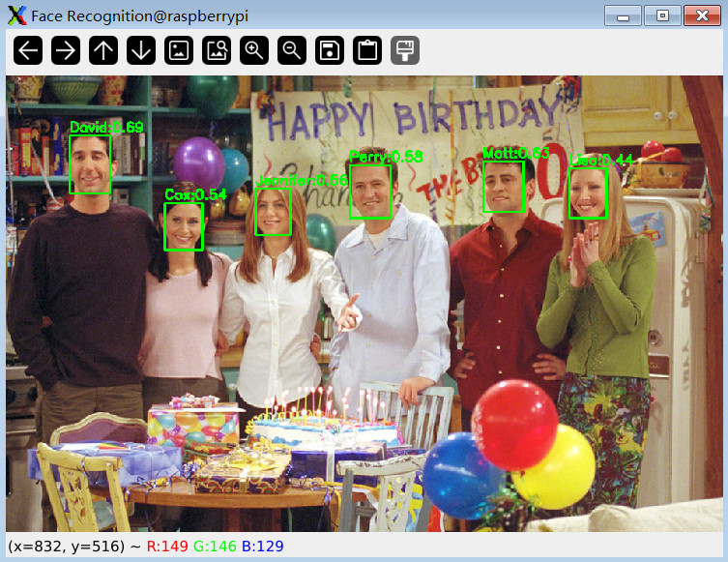Click the pan up arrow icon
The height and width of the screenshot is (562, 728).
click(x=103, y=50)
